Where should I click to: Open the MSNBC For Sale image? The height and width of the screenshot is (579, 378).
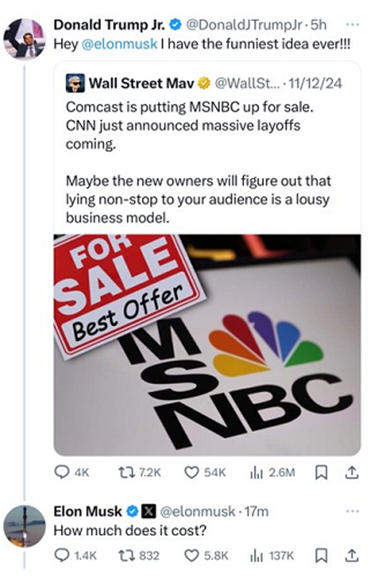pyautogui.click(x=207, y=345)
